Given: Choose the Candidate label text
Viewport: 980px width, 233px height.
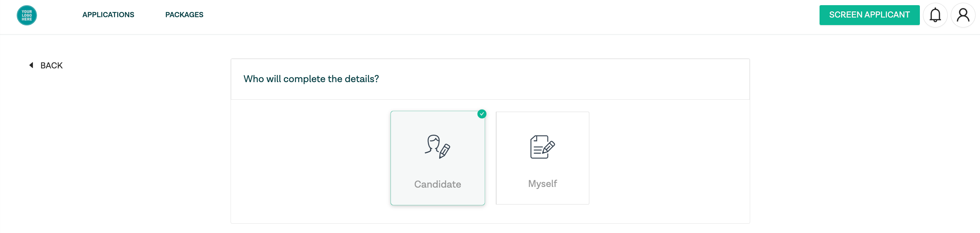Looking at the screenshot, I should 437,184.
